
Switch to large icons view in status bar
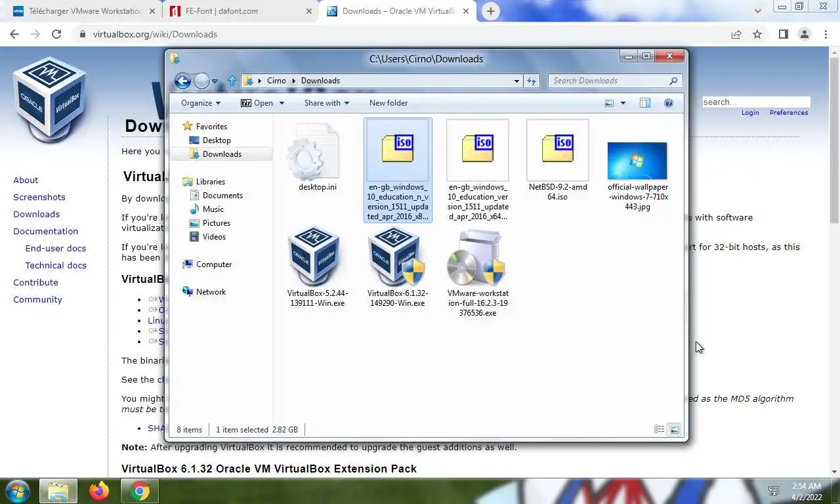tap(674, 430)
